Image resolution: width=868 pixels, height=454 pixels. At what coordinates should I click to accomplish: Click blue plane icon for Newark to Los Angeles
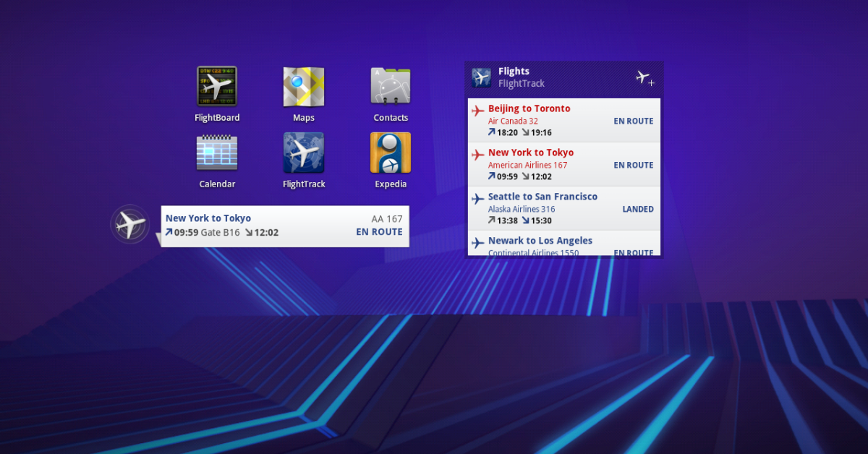tap(478, 243)
